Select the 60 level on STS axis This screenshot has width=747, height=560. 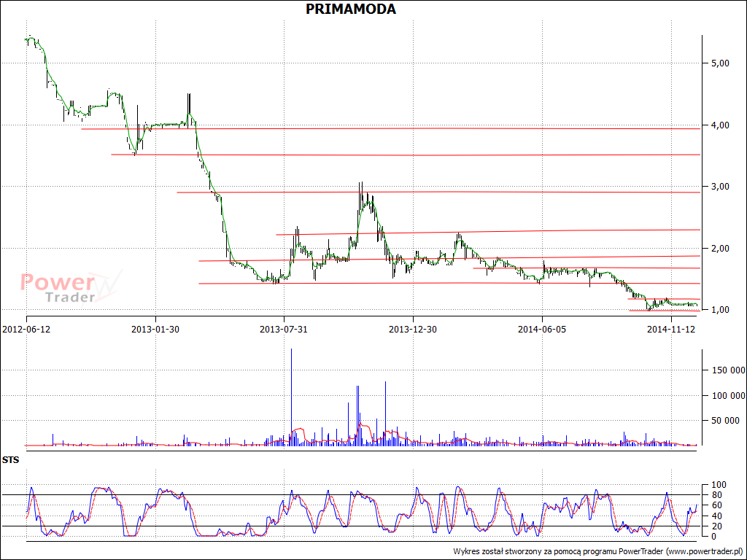(x=717, y=506)
